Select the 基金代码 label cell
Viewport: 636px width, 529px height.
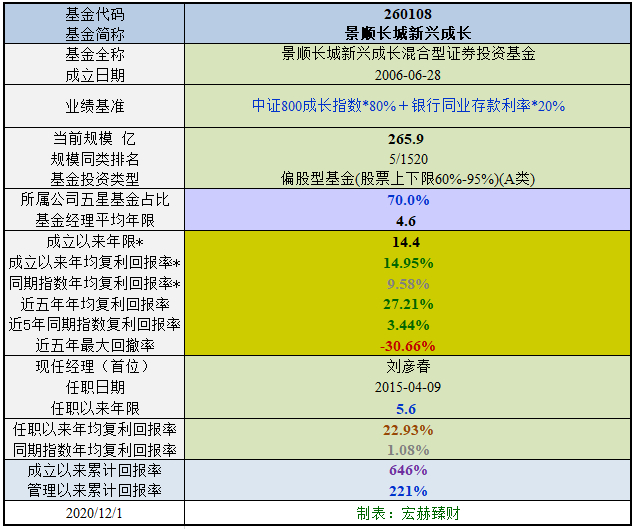click(95, 14)
